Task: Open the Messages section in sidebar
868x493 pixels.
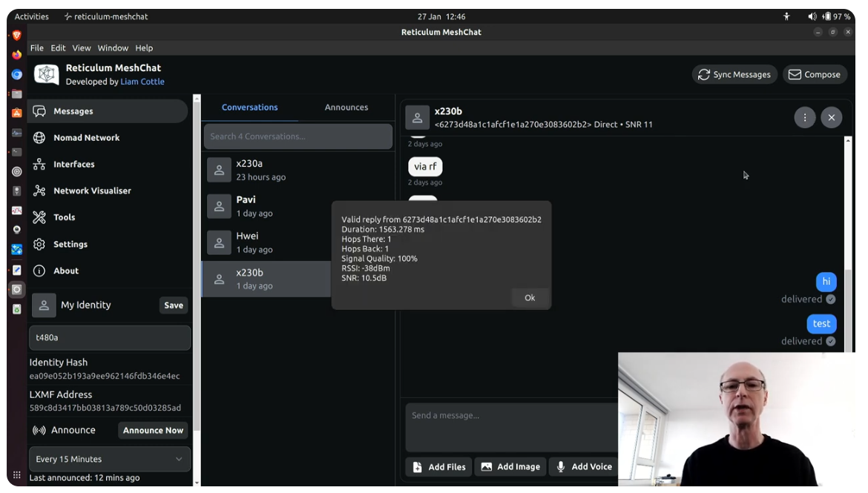Action: click(108, 111)
